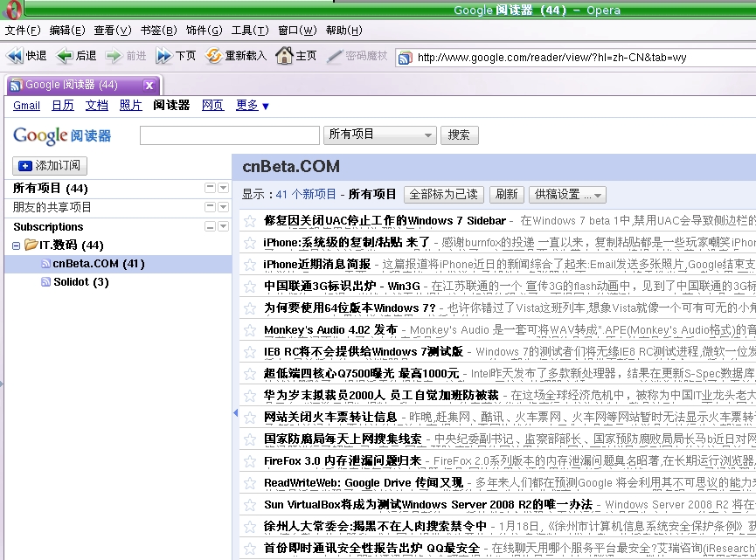The image size is (756, 560).
Task: Click the 搜索 button
Action: tap(460, 135)
